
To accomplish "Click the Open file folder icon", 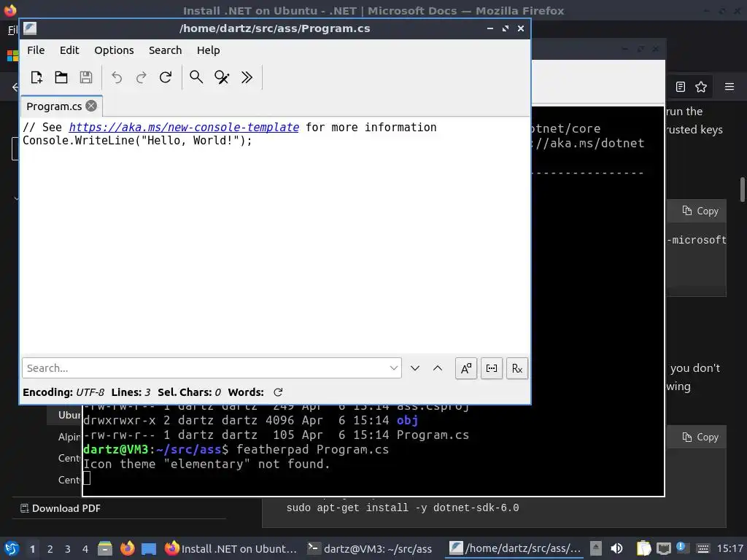I will click(x=61, y=77).
